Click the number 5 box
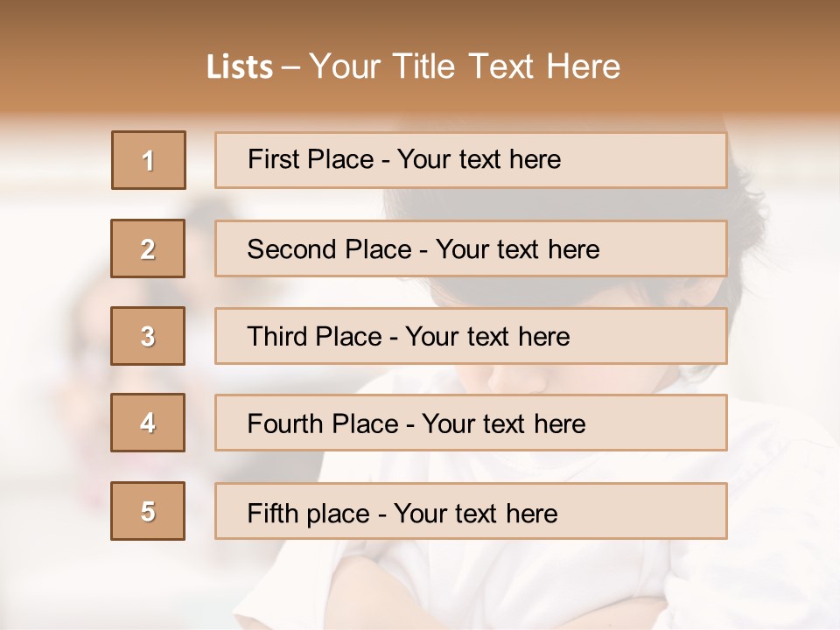The image size is (840, 630). 148,511
